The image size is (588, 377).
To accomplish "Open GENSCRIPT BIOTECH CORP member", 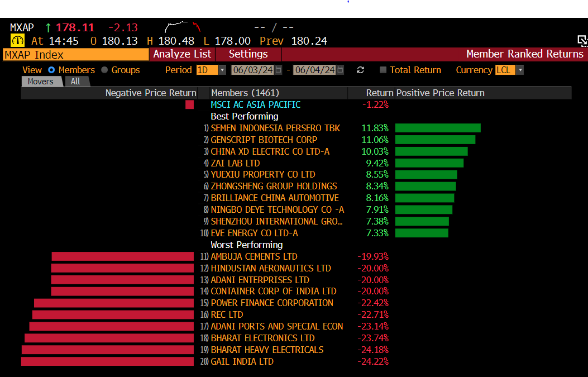I will click(264, 140).
